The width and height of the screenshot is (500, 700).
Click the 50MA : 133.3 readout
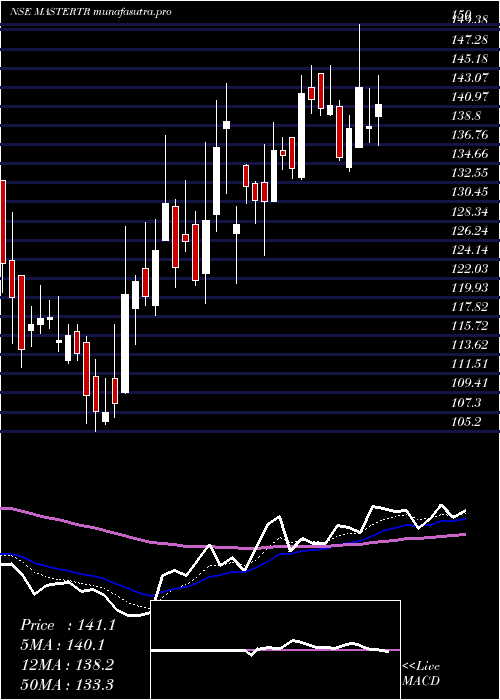[67, 684]
